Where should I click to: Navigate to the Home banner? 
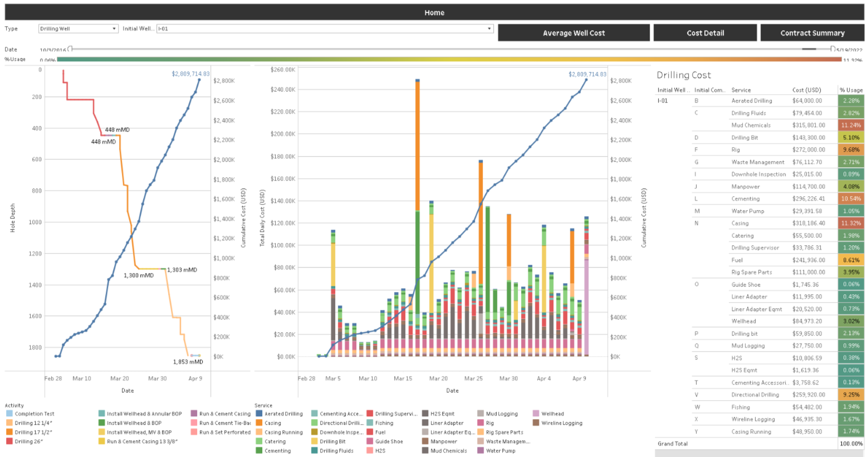click(x=434, y=12)
